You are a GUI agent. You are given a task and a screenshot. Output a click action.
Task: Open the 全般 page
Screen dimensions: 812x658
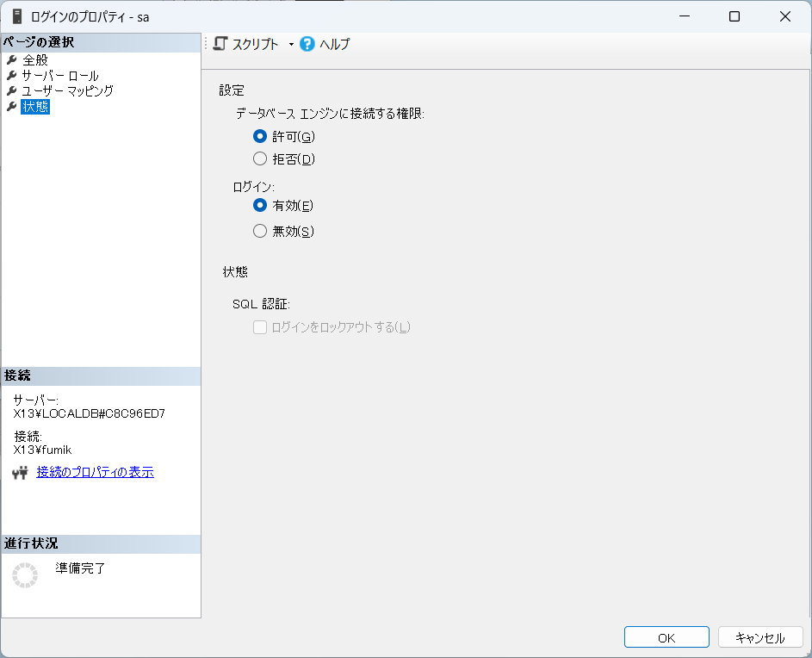(x=35, y=60)
